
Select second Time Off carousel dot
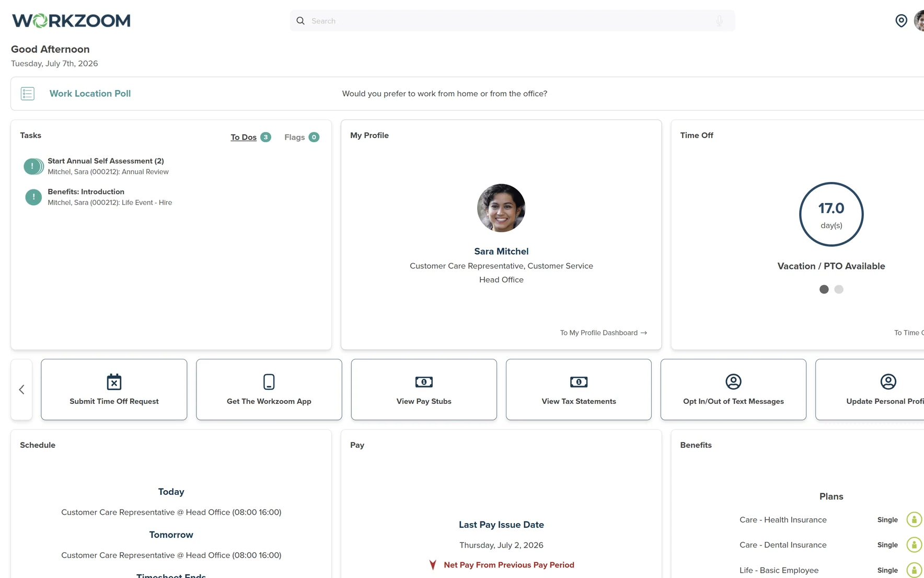[x=839, y=289]
